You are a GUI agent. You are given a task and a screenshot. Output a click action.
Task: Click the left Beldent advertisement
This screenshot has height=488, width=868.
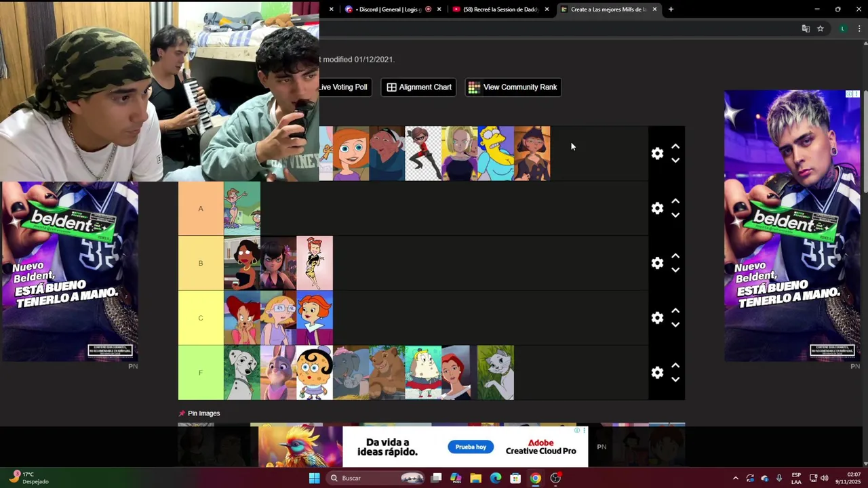[x=69, y=271]
